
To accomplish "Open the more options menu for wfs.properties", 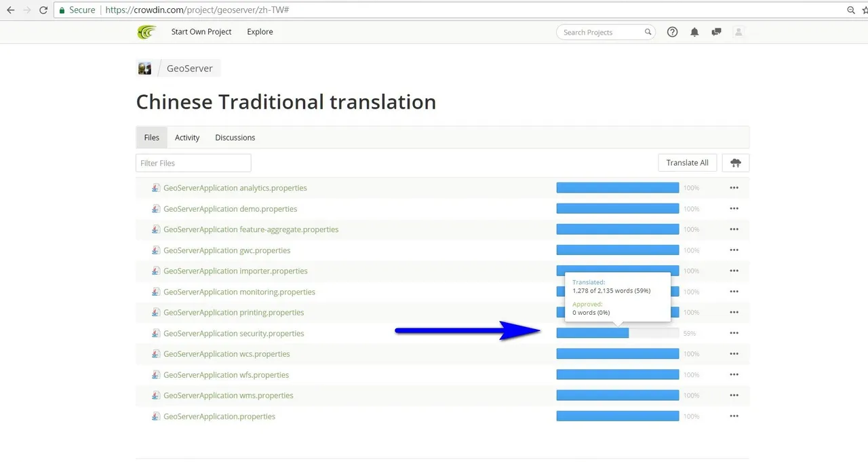I will [734, 374].
